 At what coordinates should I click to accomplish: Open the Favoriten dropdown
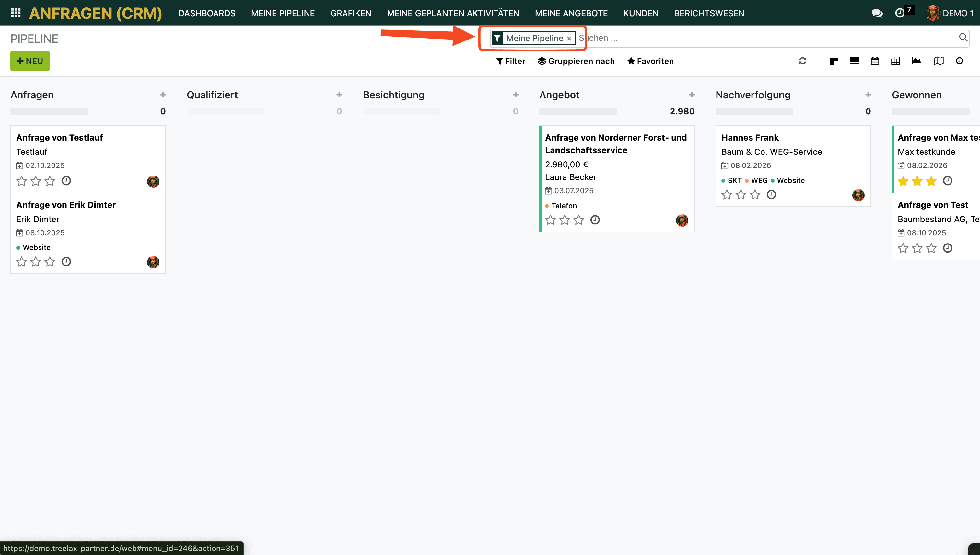(650, 61)
